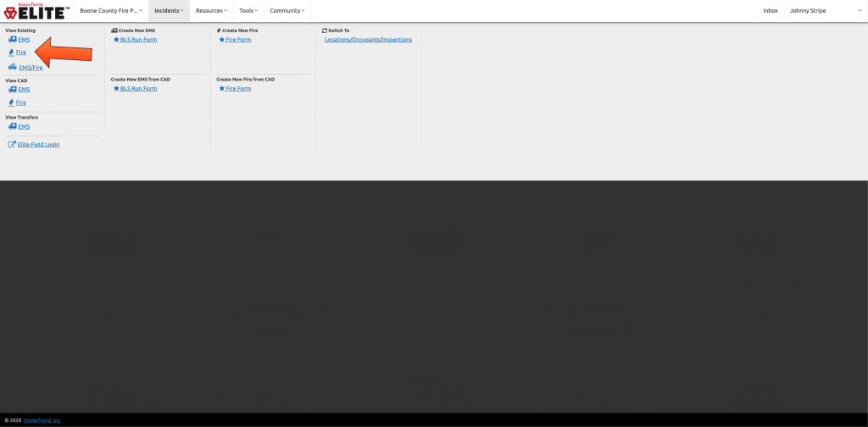Click star icon beside BLS Run Form under Create New EMS
This screenshot has width=868, height=427.
[116, 40]
